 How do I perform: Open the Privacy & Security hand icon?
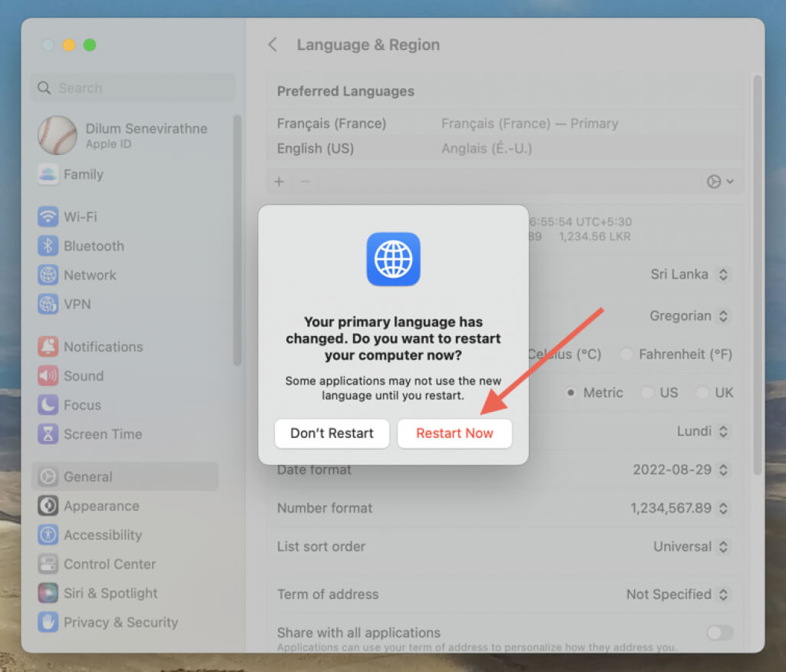click(48, 622)
